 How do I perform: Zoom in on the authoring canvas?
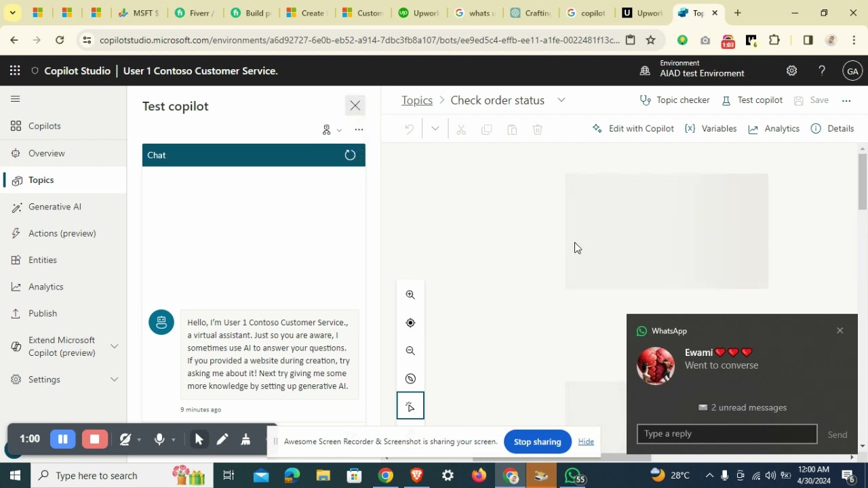point(410,295)
